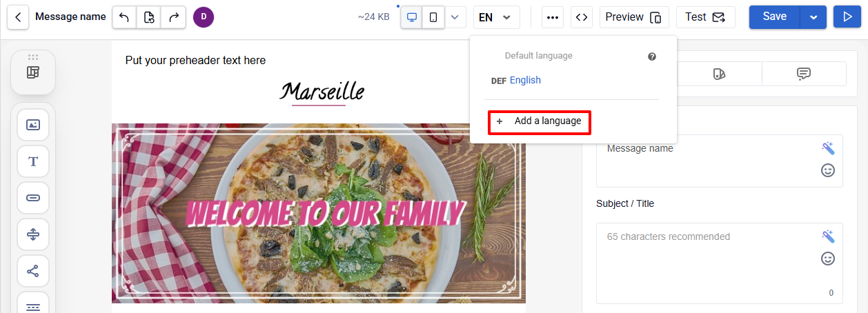Click the Test email button
868x313 pixels.
coord(705,17)
